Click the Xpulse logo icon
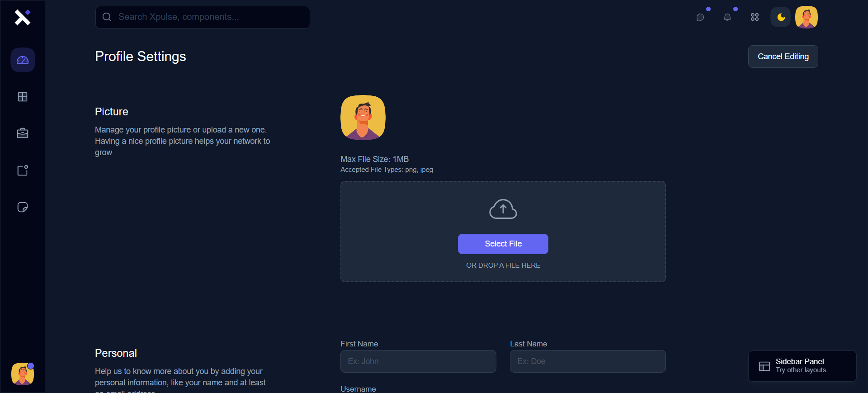 click(22, 17)
